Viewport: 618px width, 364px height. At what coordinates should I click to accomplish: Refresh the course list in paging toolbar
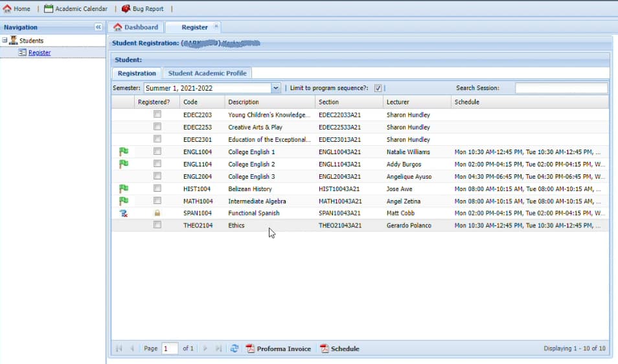[235, 348]
